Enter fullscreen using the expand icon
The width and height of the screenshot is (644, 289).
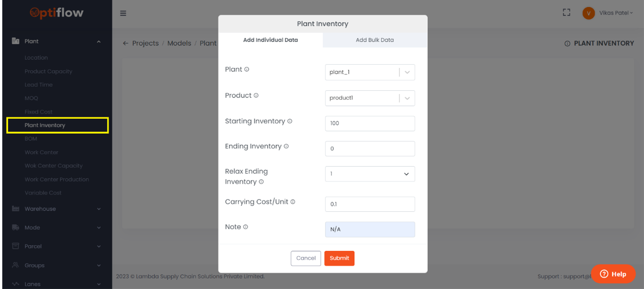(566, 13)
